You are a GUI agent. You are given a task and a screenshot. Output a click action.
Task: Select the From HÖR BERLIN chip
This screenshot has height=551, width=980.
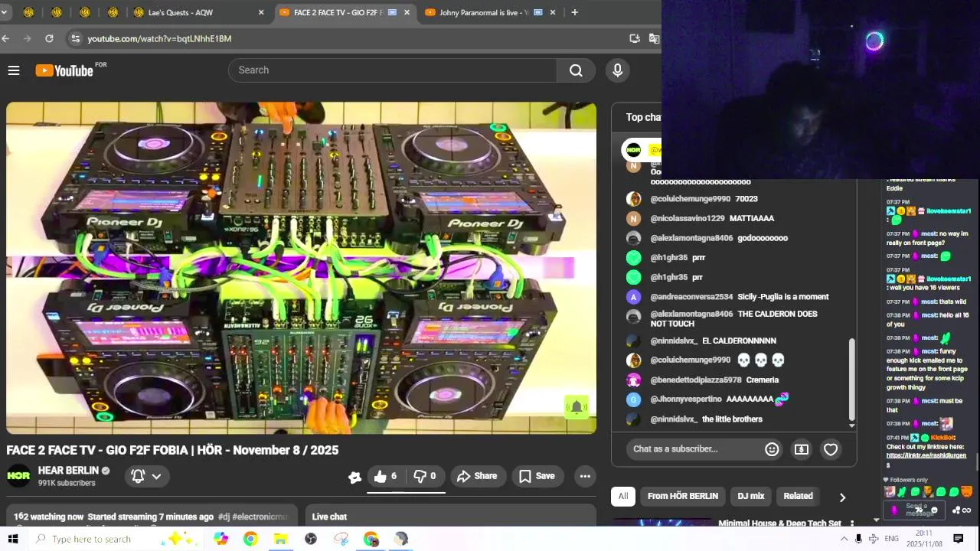683,496
